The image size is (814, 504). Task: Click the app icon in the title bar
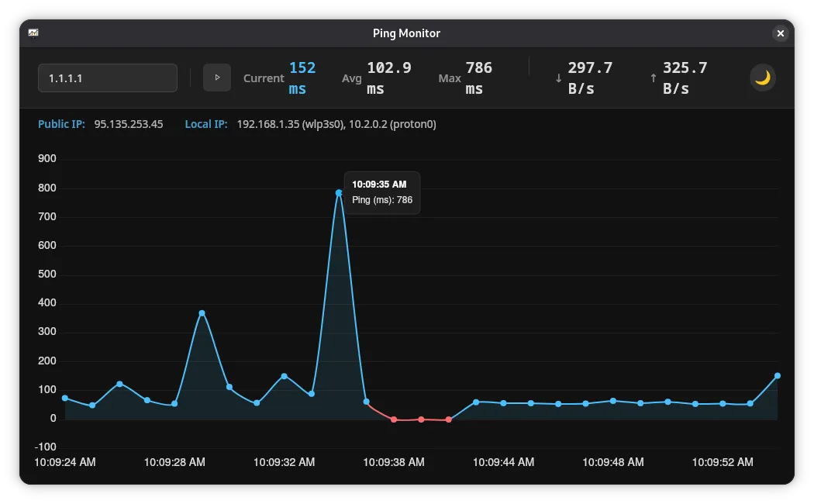click(x=33, y=33)
